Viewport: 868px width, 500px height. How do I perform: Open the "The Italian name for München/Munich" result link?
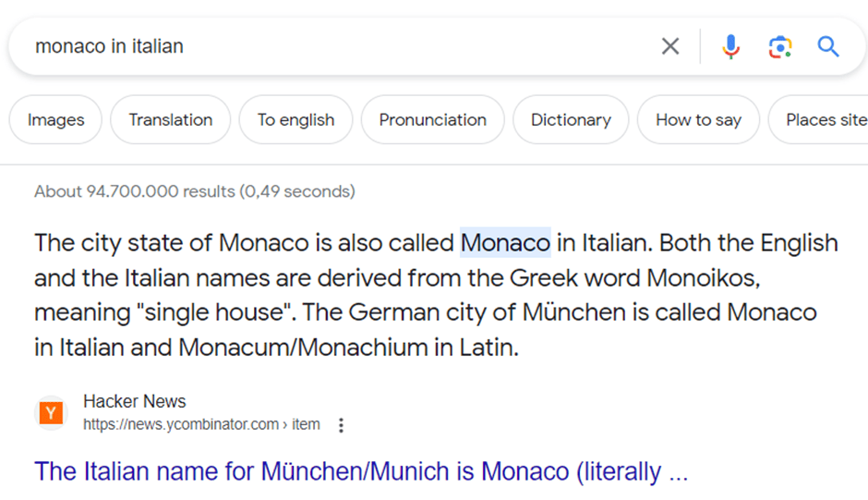pos(360,471)
